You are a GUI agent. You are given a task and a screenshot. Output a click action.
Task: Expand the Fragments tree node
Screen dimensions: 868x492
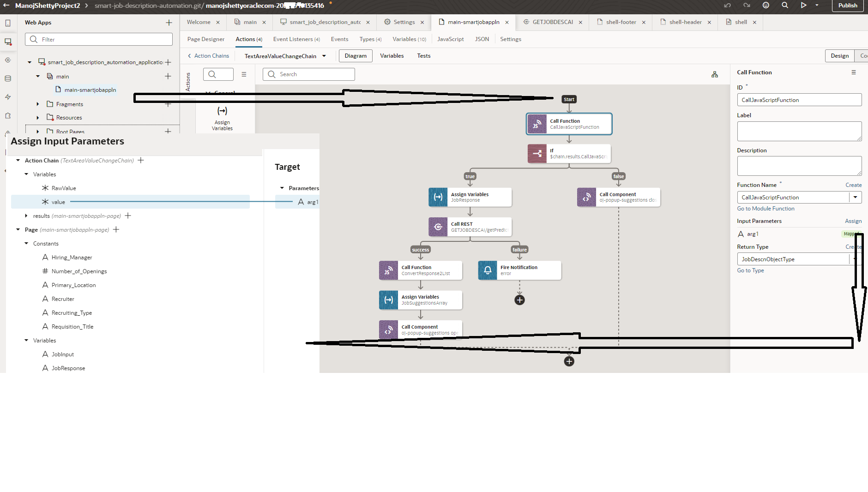[x=38, y=104]
